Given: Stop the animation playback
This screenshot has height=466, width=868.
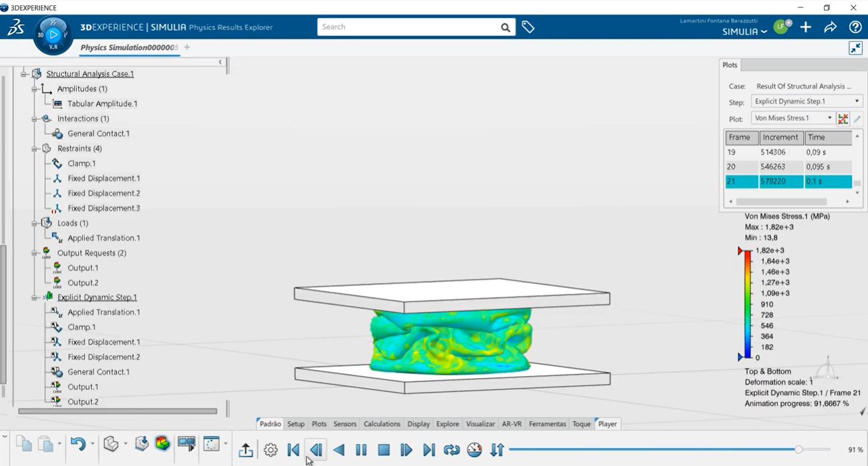Looking at the screenshot, I should tap(384, 450).
